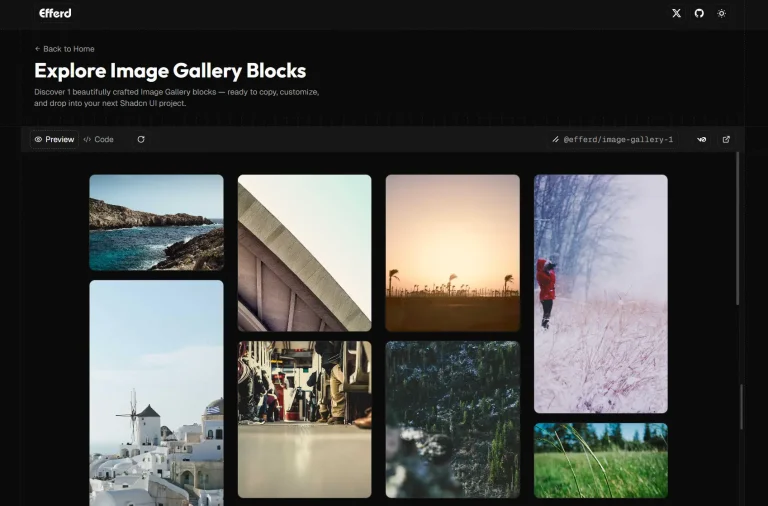Click the sunset palm trees photo

click(452, 252)
